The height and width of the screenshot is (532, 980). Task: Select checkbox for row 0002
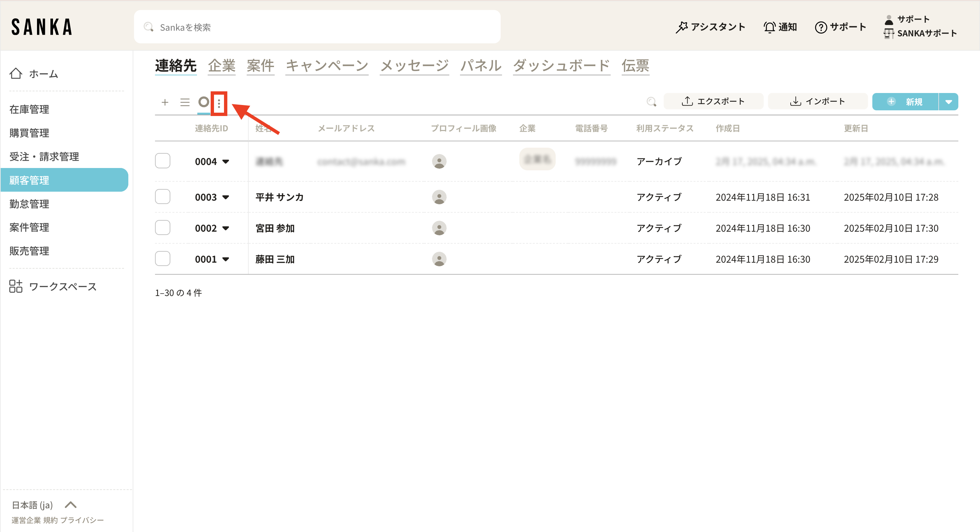[x=162, y=228]
